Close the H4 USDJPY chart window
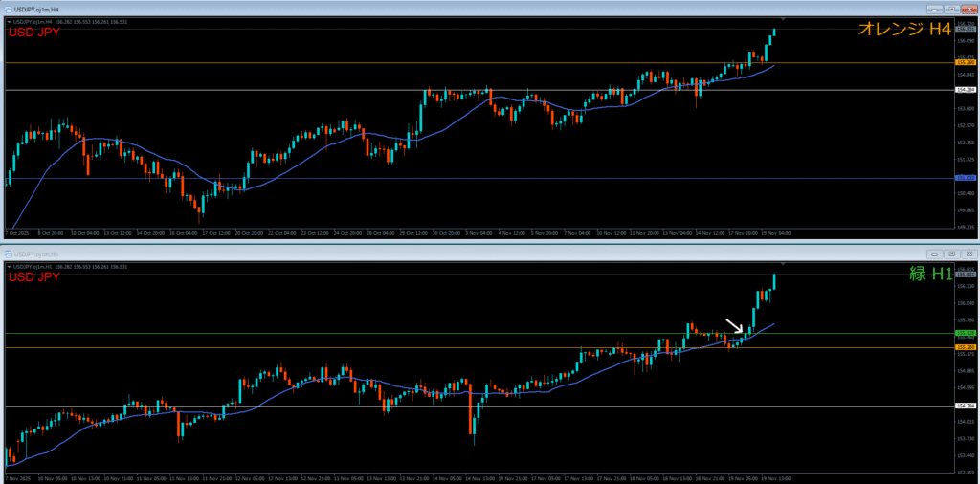Screen dimensions: 980x484 968,9
